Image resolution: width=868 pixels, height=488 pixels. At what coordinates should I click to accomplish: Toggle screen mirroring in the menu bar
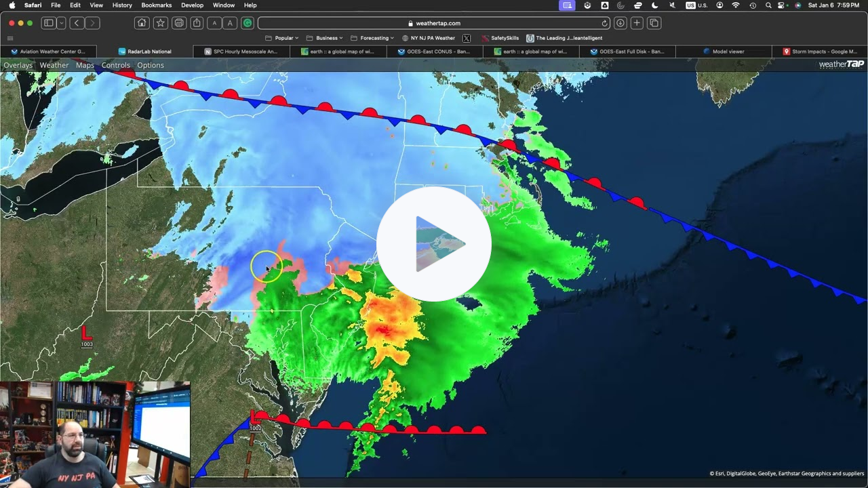[566, 5]
